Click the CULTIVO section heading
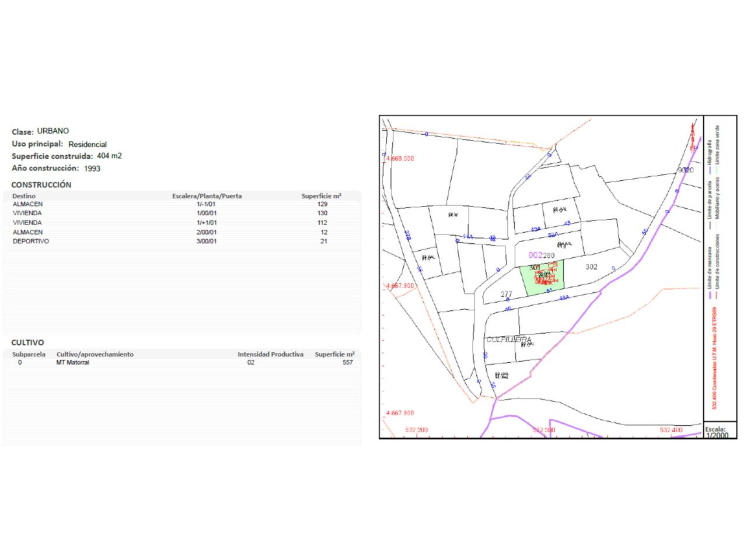Viewport: 747px width, 560px height. (27, 342)
